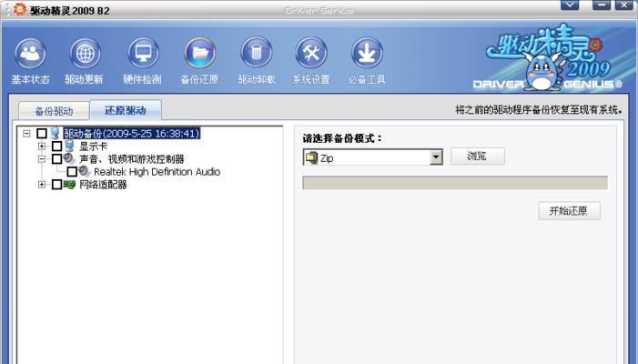Click the network card icon next to 网络适配器
638x364 pixels.
point(69,185)
